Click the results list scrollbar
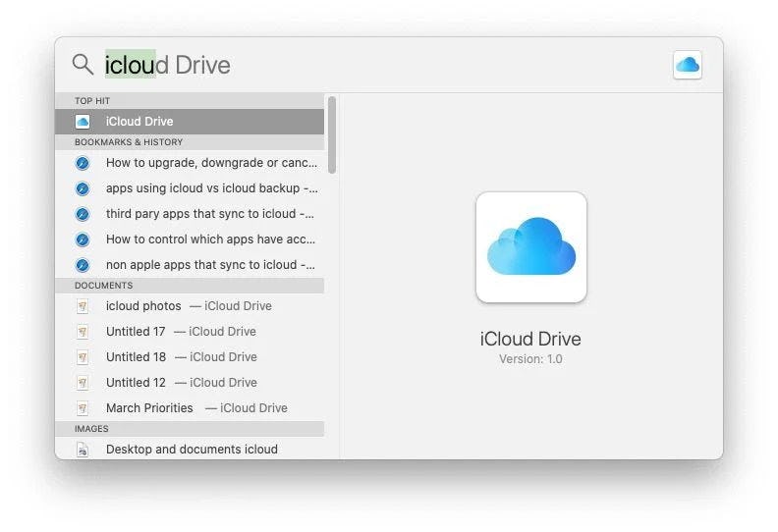This screenshot has width=778, height=532. click(x=332, y=134)
